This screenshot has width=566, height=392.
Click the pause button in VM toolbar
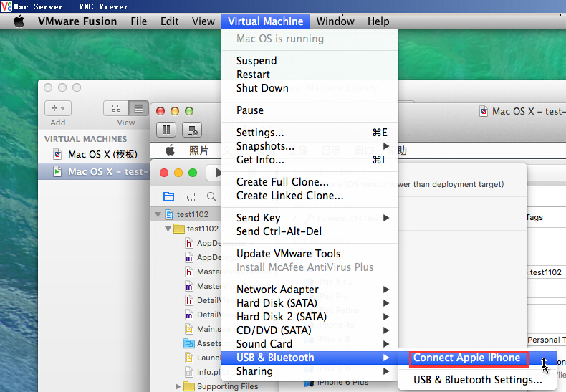166,130
